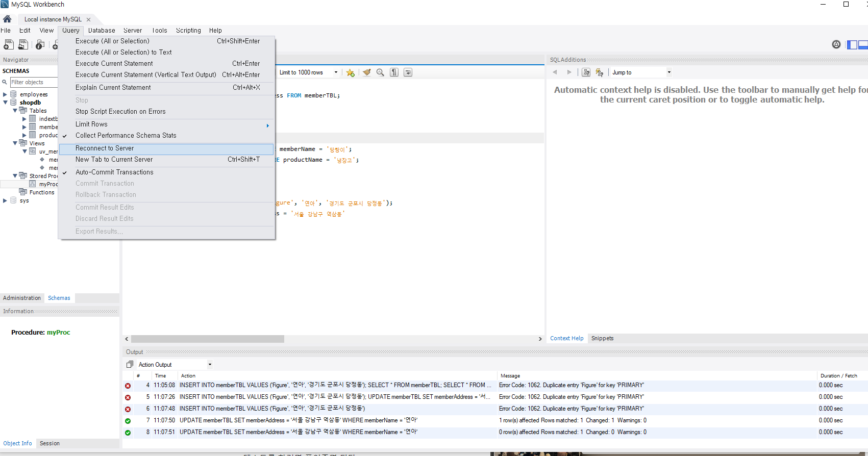Image resolution: width=868 pixels, height=456 pixels.
Task: Collapse the Tables folder
Action: [15, 111]
